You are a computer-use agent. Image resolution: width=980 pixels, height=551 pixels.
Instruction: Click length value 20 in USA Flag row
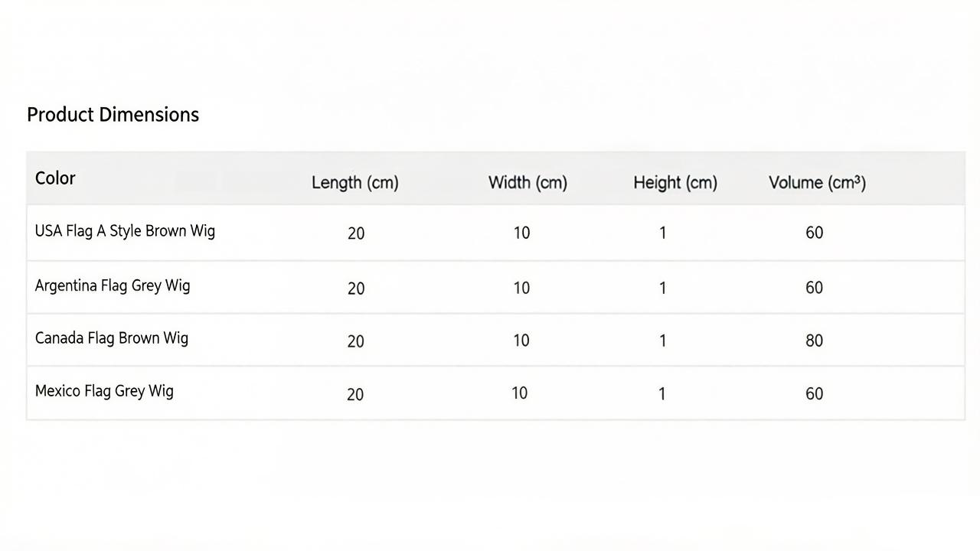click(x=356, y=233)
